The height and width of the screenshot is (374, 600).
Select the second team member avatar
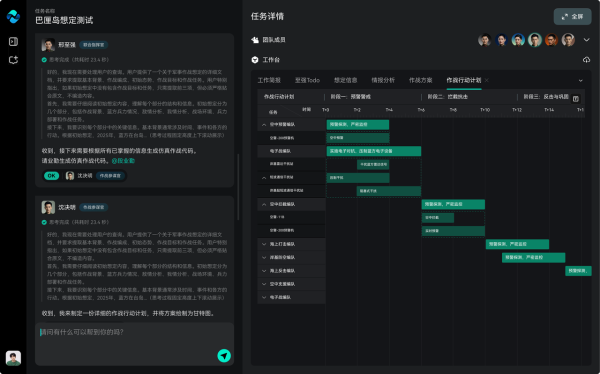(x=501, y=40)
